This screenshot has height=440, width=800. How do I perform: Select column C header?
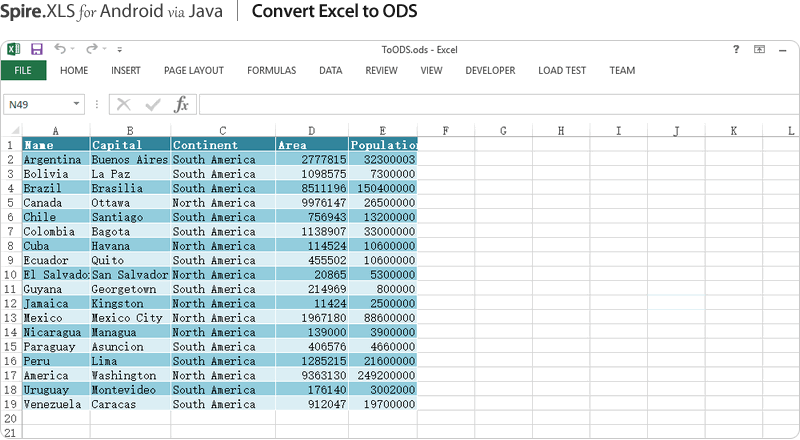click(x=222, y=130)
